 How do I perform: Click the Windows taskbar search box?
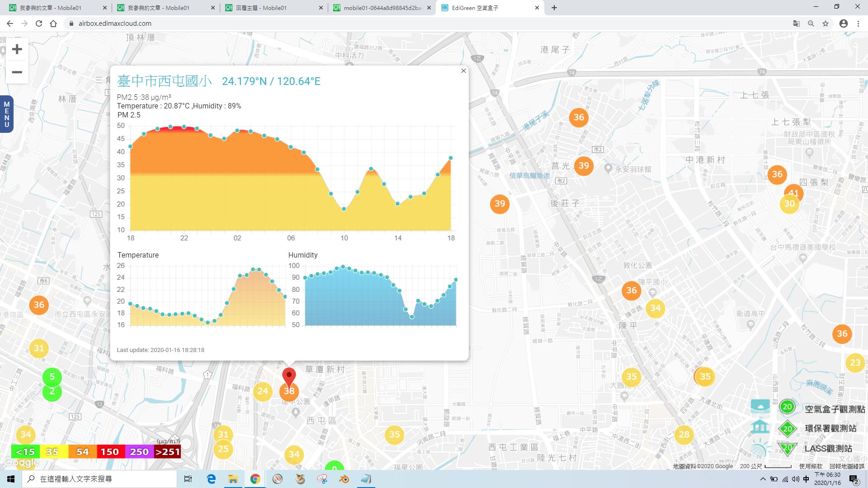click(99, 479)
